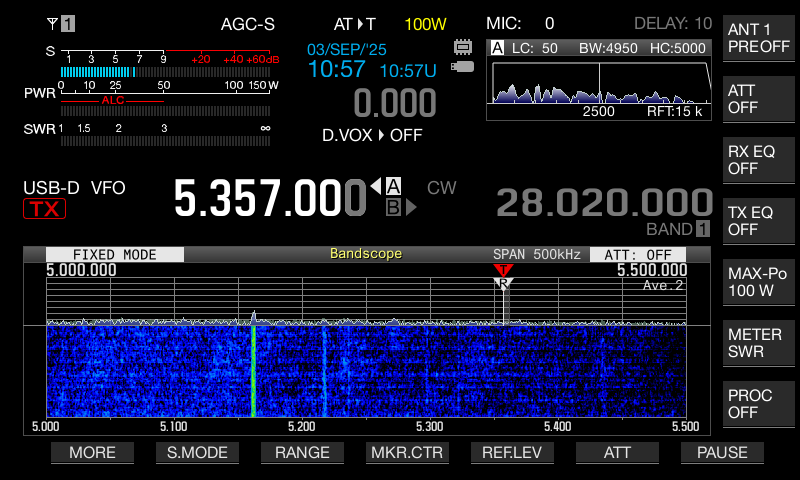Viewport: 800px width, 480px height.
Task: Toggle ANT 1 PRE OFF key
Action: [759, 38]
